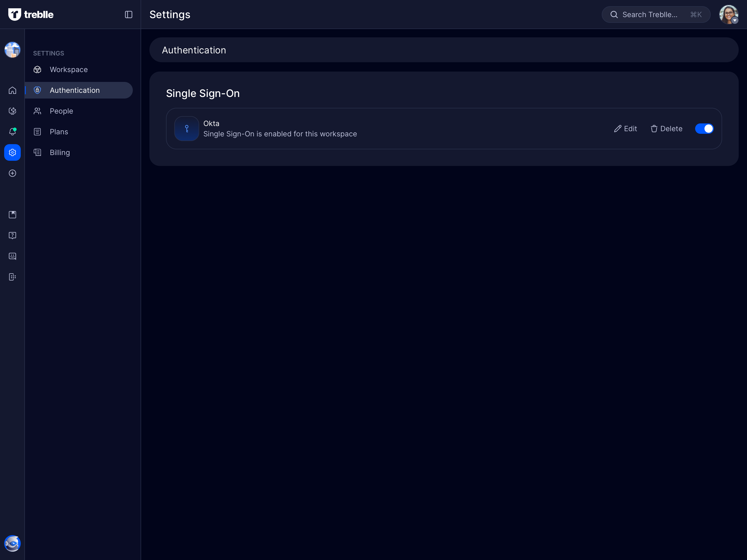Image resolution: width=747 pixels, height=560 pixels.
Task: Click the Delete button for Okta SSO
Action: [x=666, y=128]
